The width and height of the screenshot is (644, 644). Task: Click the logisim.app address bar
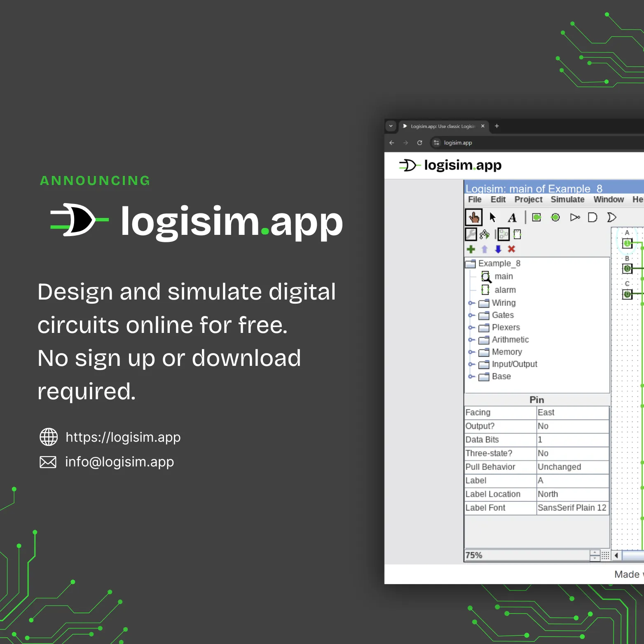click(457, 143)
